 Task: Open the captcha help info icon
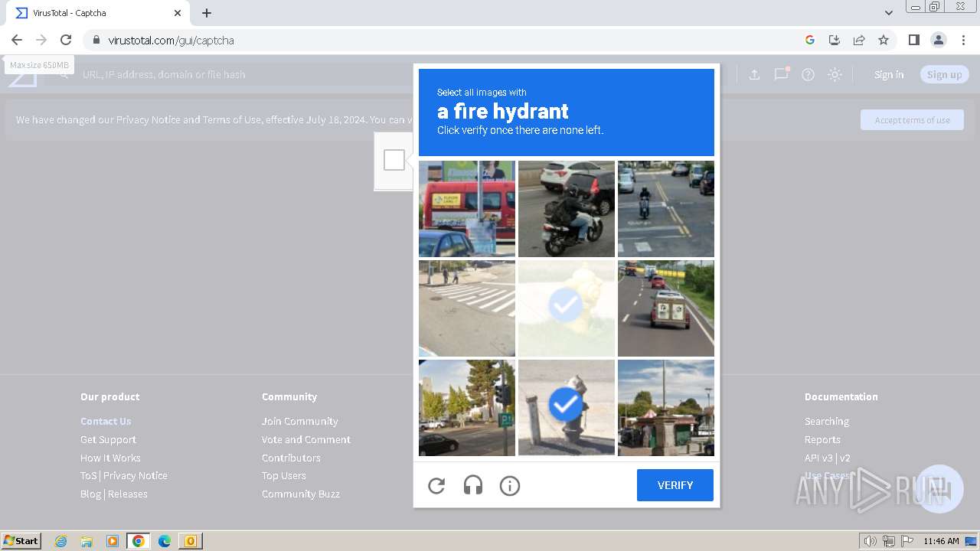[510, 485]
